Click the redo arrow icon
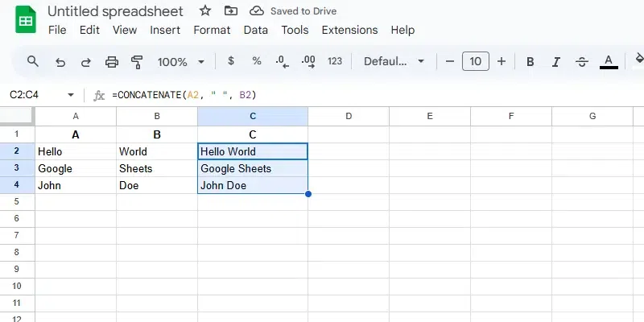 (x=86, y=61)
